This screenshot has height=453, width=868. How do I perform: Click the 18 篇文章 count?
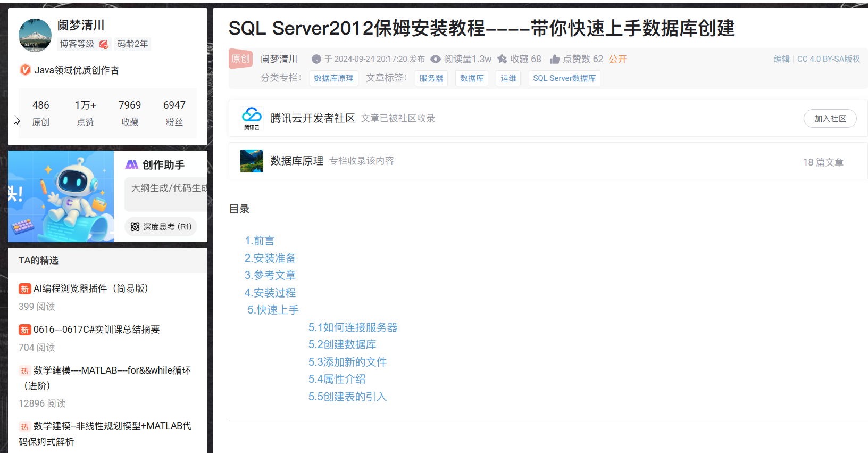pos(823,162)
